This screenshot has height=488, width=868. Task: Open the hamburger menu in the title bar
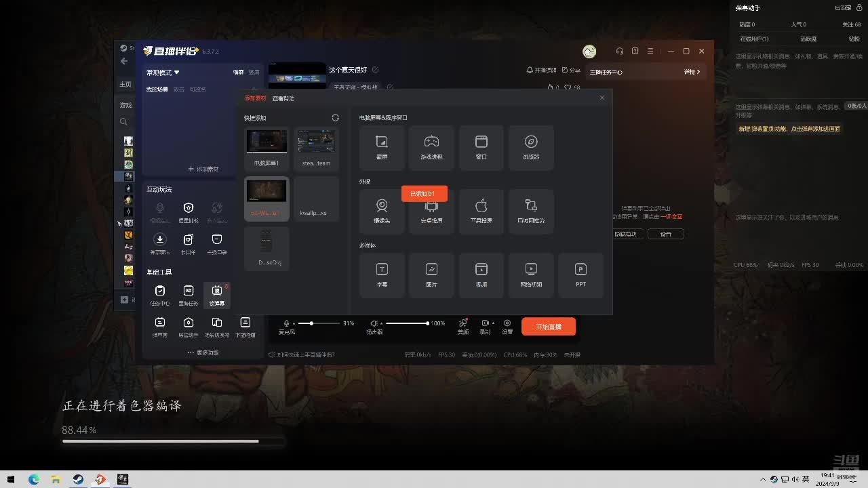[650, 52]
